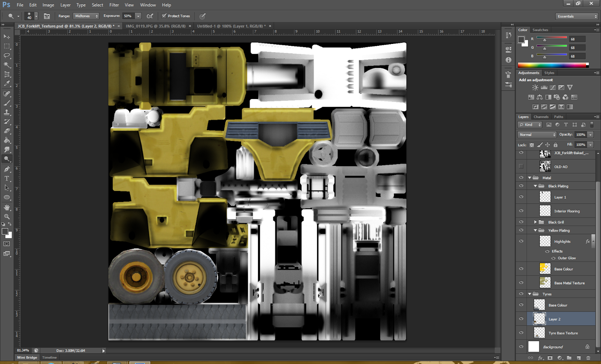Select the Eraser tool
This screenshot has width=601, height=364.
[7, 131]
